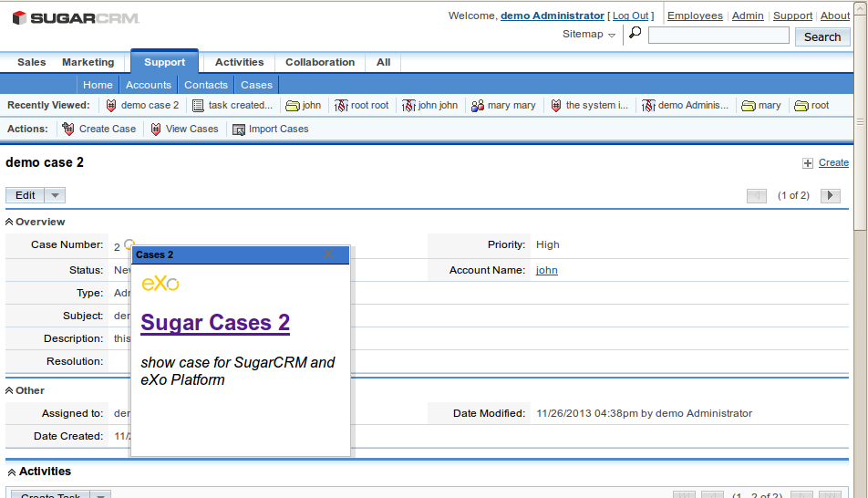Select the Support tab
868x498 pixels.
164,62
